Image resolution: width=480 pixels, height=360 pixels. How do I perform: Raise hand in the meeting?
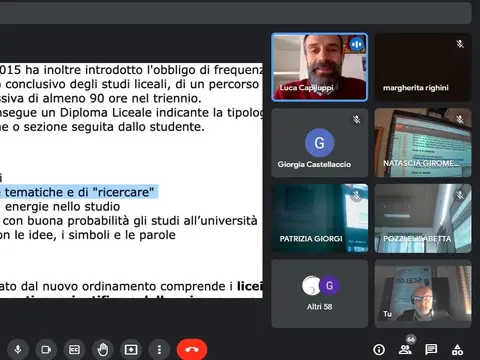click(103, 349)
